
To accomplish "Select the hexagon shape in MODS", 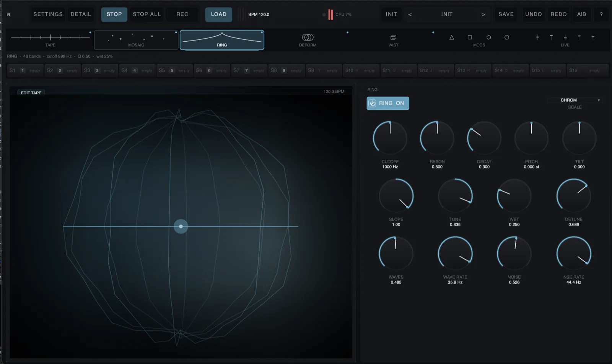I will 488,37.
